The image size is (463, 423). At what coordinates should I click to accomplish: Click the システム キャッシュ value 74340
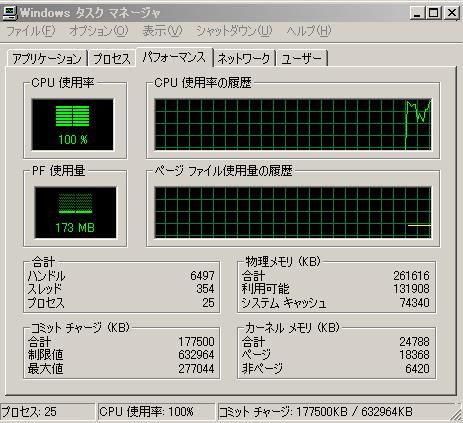click(x=414, y=303)
